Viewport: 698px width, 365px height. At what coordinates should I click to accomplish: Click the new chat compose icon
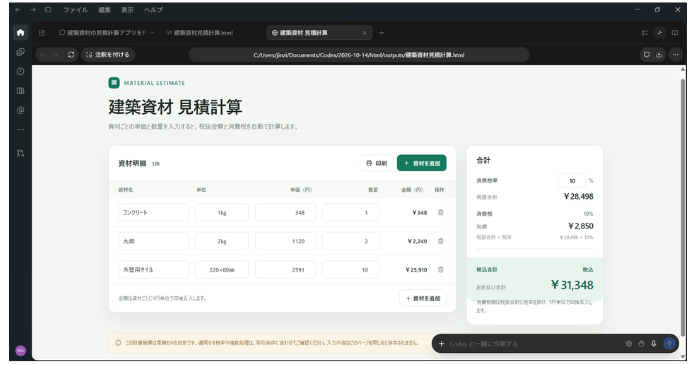tap(42, 32)
